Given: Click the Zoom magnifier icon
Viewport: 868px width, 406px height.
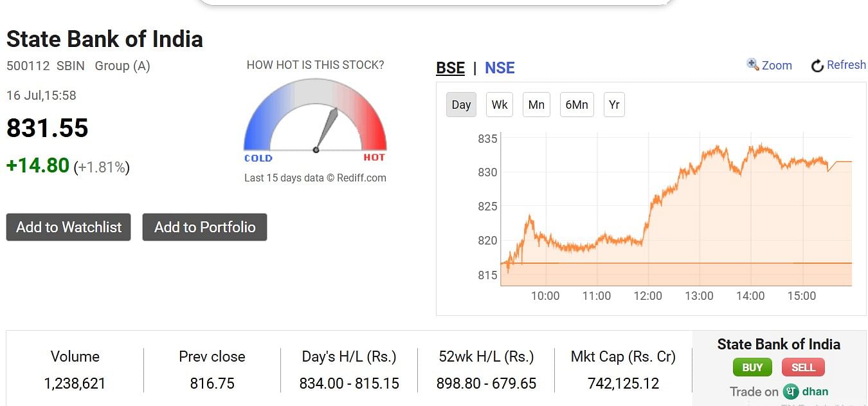Looking at the screenshot, I should pyautogui.click(x=752, y=64).
